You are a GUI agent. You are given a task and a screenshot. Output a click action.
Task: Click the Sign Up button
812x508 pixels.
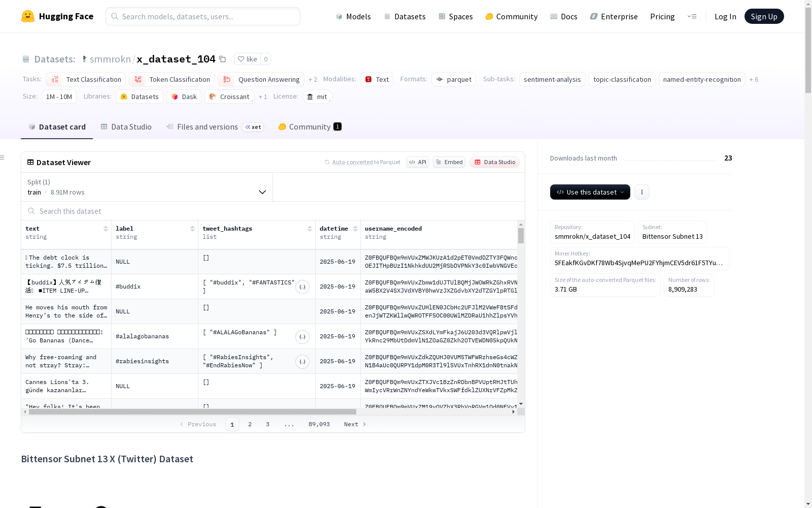(764, 16)
